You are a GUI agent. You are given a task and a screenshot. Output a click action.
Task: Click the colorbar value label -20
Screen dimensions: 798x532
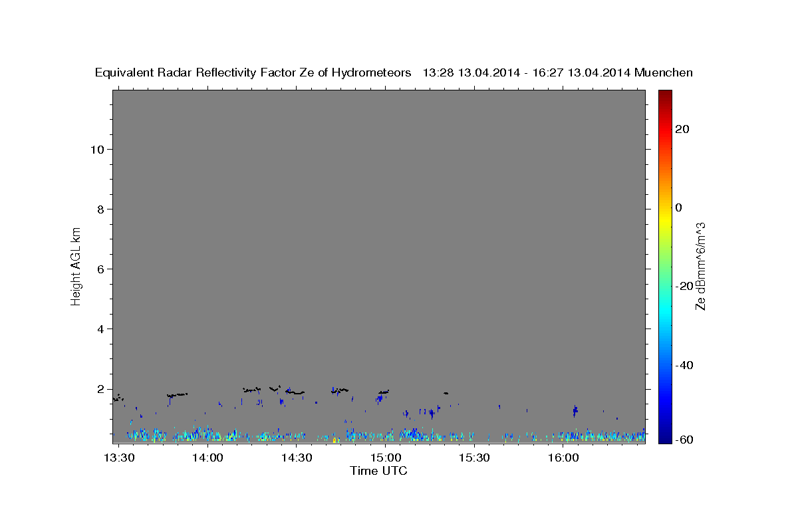coord(684,286)
